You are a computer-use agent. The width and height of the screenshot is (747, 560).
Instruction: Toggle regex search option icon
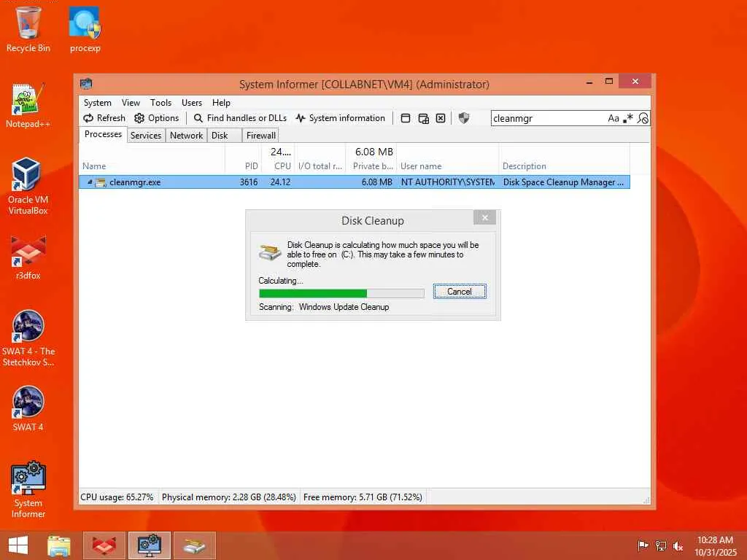pyautogui.click(x=628, y=118)
